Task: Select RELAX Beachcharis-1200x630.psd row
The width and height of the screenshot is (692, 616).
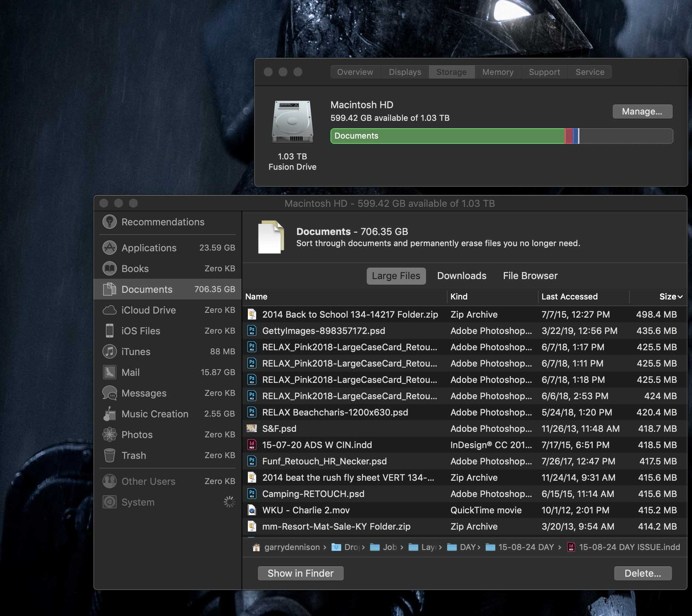Action: coord(465,412)
